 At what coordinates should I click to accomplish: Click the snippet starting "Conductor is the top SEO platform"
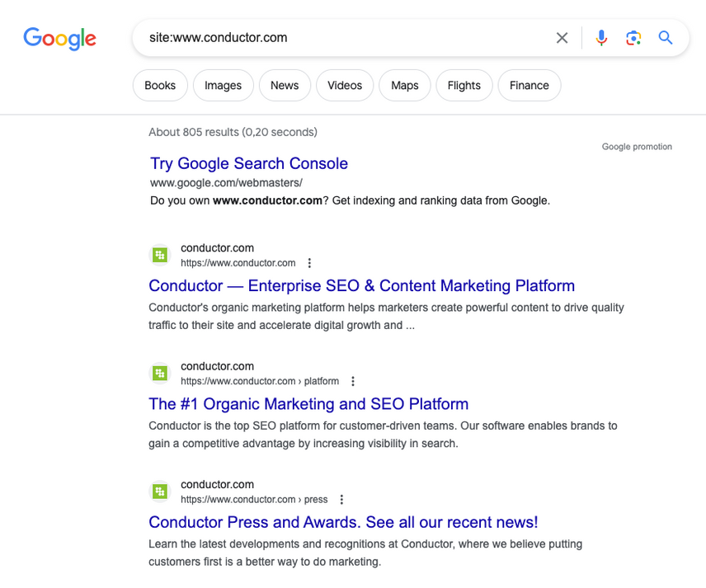click(383, 435)
